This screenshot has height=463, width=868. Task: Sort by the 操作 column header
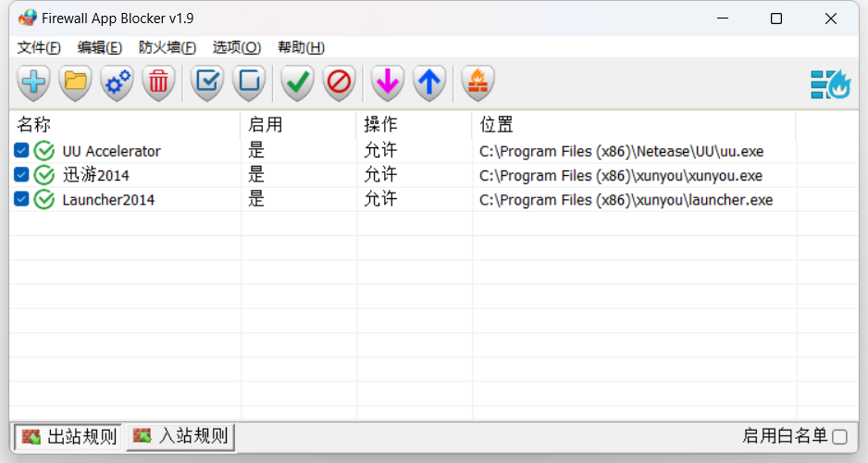pyautogui.click(x=414, y=125)
